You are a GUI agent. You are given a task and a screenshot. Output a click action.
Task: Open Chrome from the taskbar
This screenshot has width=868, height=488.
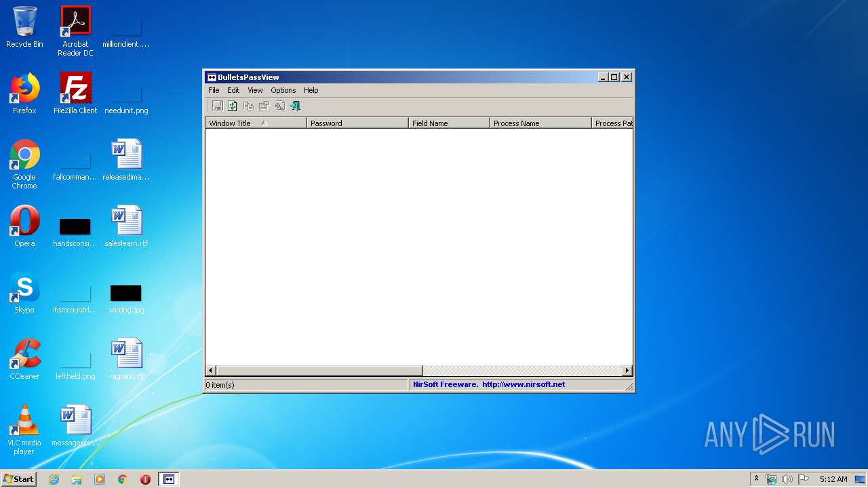tap(122, 479)
